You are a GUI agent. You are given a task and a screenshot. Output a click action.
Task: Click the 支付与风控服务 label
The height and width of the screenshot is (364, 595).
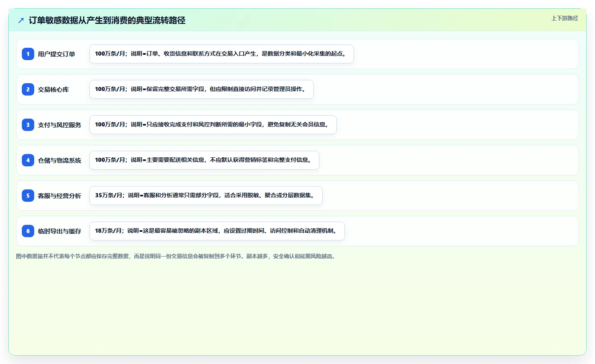point(60,125)
